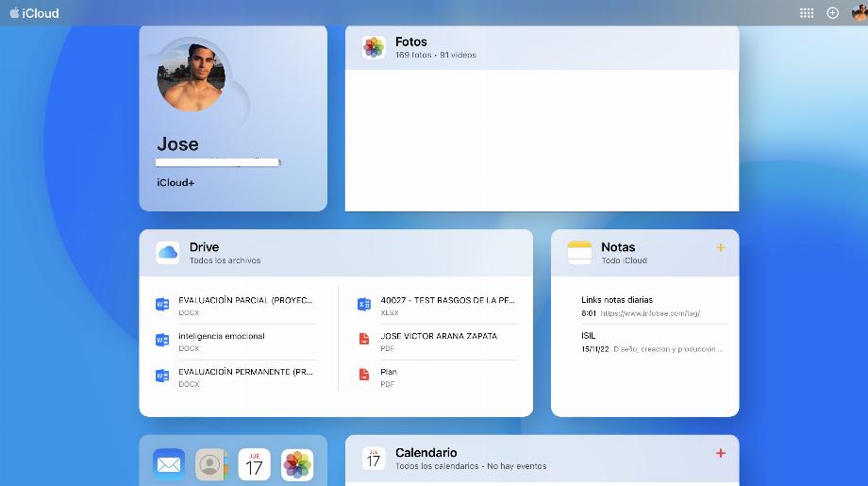
Task: Click the Word icon for EVALUACIÓN PARCIAL
Action: (162, 305)
